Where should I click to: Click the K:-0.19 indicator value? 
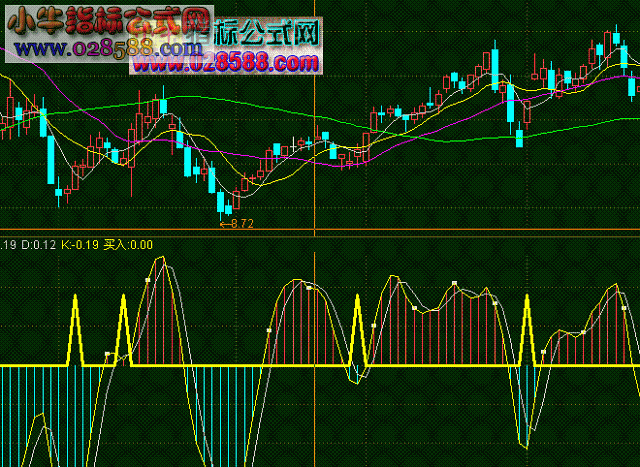click(x=80, y=243)
